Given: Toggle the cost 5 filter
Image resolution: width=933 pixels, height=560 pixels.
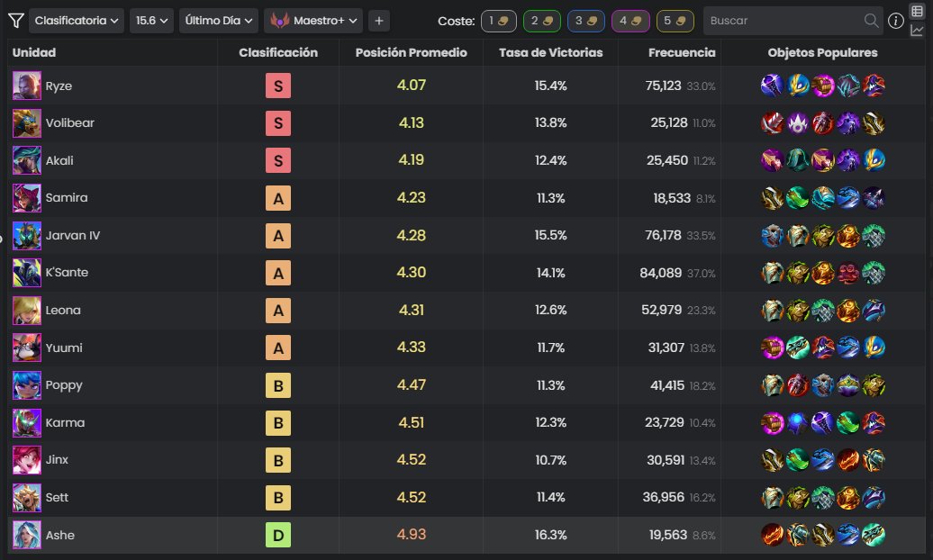Looking at the screenshot, I should pyautogui.click(x=675, y=21).
